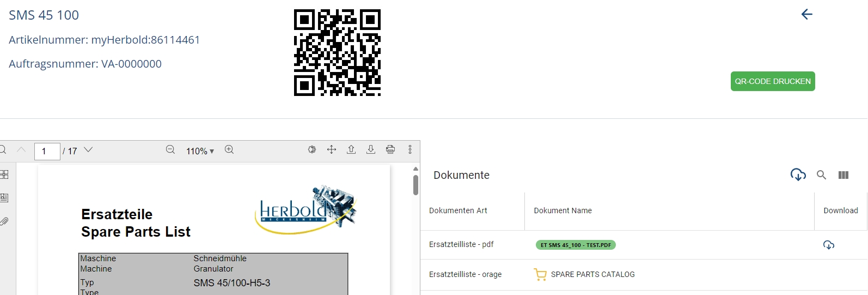Open ET SMS 45_100 - TEST.PDF document
Image resolution: width=868 pixels, height=295 pixels.
tap(576, 245)
